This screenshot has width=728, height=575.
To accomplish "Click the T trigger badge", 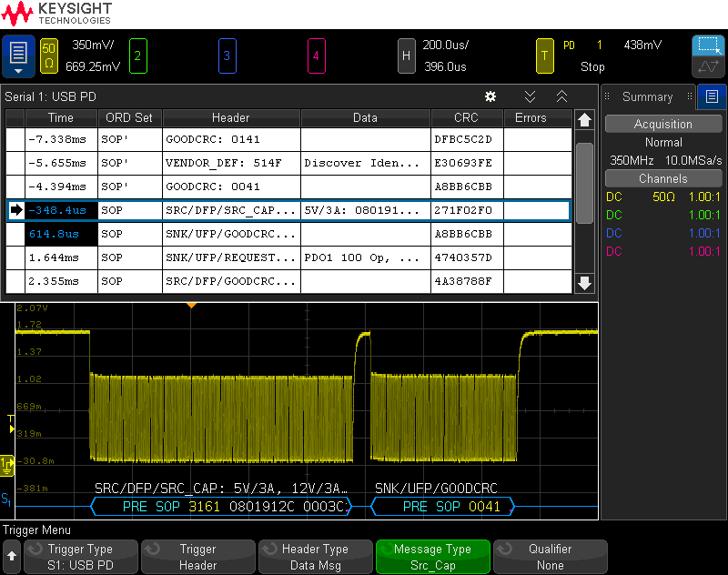I will click(x=544, y=55).
